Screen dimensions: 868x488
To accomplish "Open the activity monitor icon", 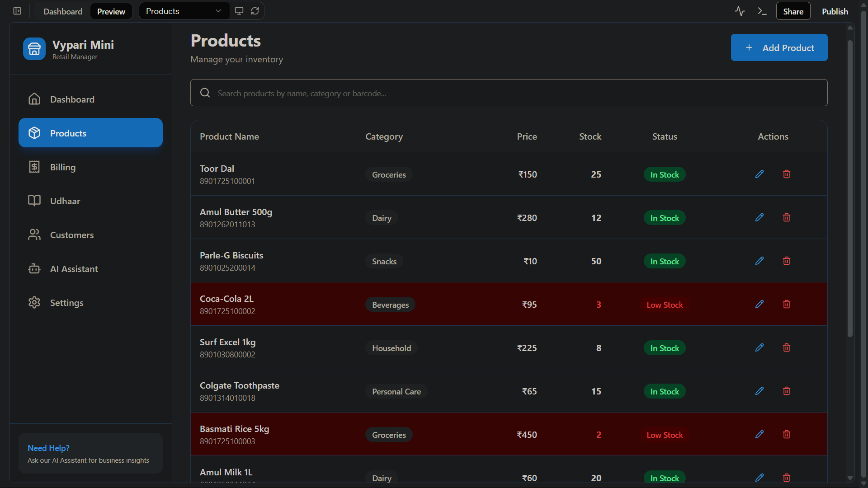I will [x=740, y=11].
